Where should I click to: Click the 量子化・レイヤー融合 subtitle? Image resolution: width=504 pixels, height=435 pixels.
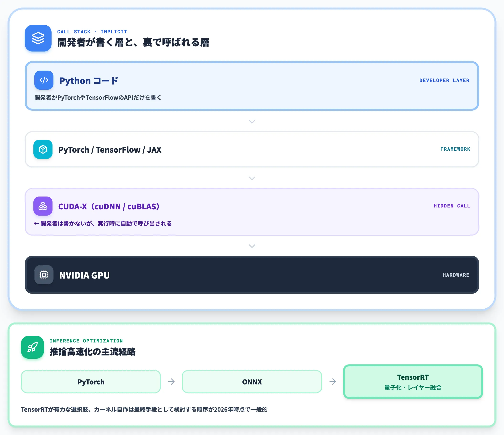pos(413,387)
